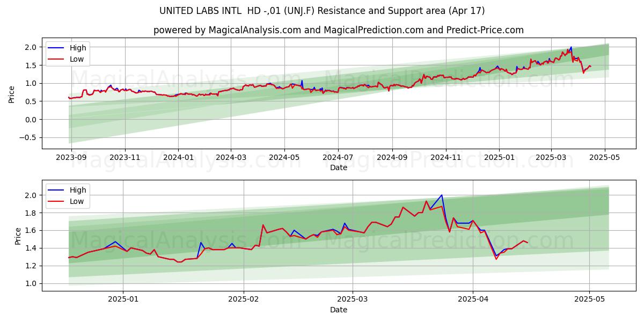Click the blue High line sample in bottom legend
Viewport: 644px width, 322px height.
(56, 190)
